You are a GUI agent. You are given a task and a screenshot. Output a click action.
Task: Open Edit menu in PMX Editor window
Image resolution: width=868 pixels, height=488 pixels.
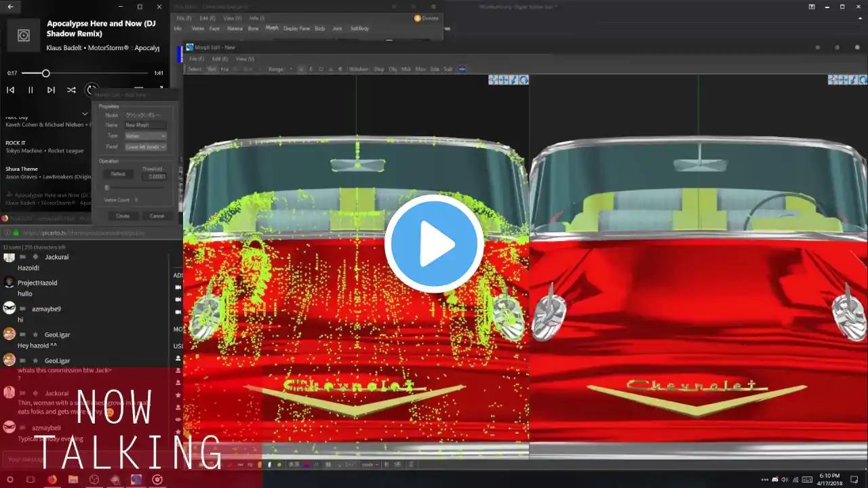208,18
